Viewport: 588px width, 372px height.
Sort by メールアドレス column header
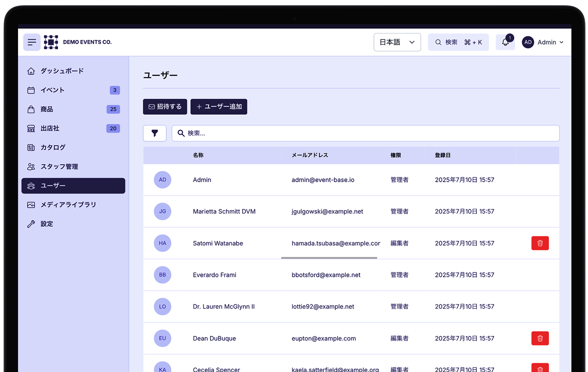[x=310, y=155]
